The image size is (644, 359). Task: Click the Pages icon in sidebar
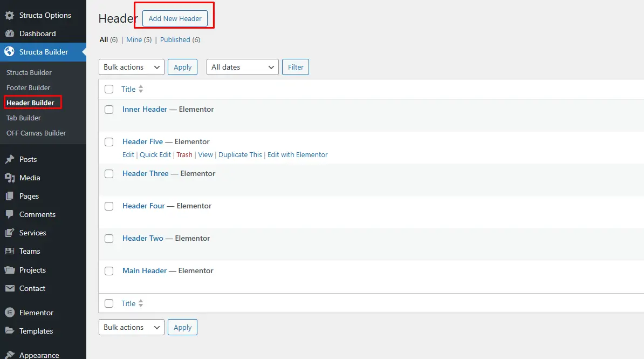click(x=10, y=196)
